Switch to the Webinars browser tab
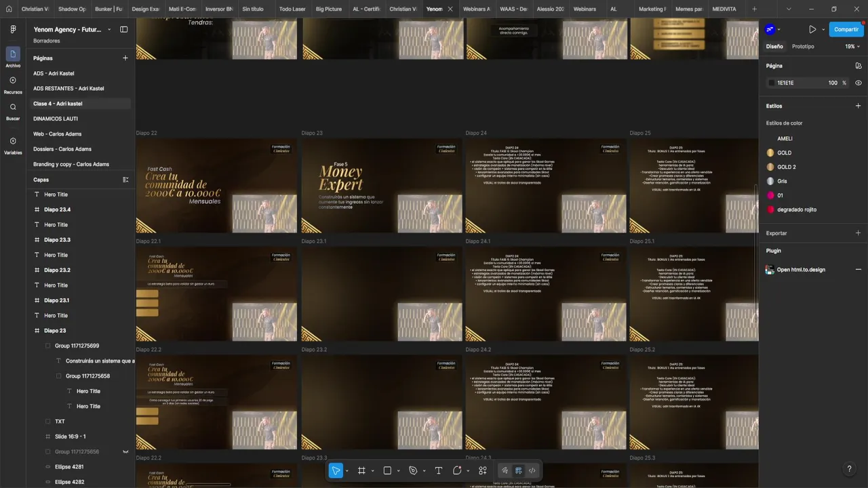 pyautogui.click(x=585, y=9)
